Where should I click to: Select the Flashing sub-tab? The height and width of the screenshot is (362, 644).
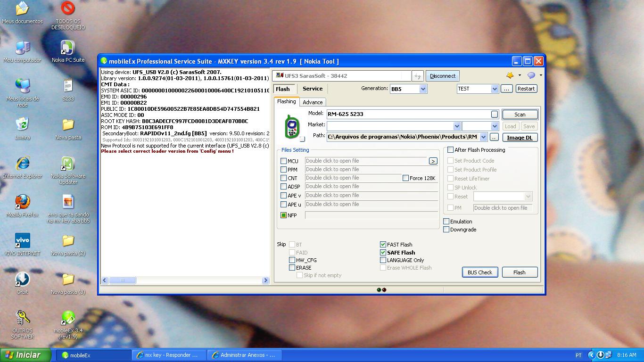[286, 101]
